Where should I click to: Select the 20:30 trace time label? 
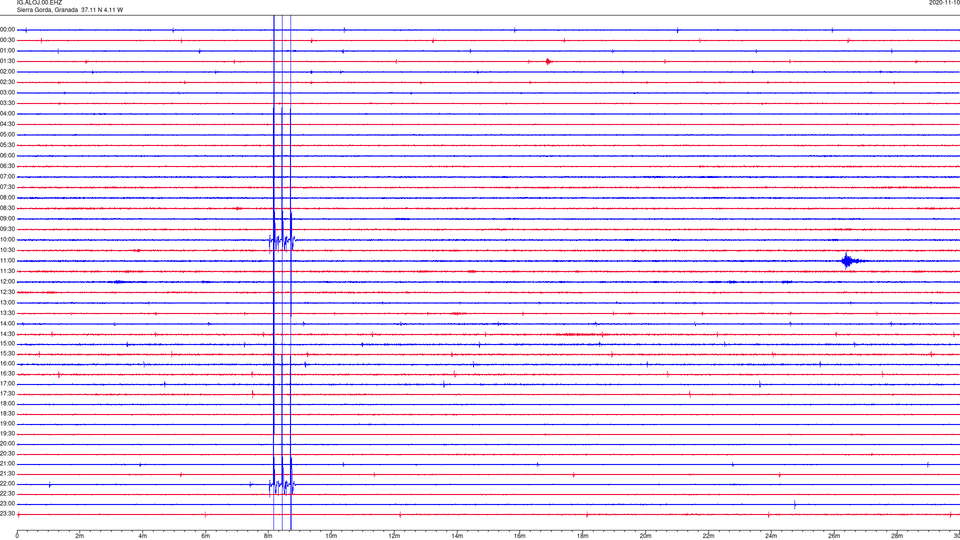point(7,454)
